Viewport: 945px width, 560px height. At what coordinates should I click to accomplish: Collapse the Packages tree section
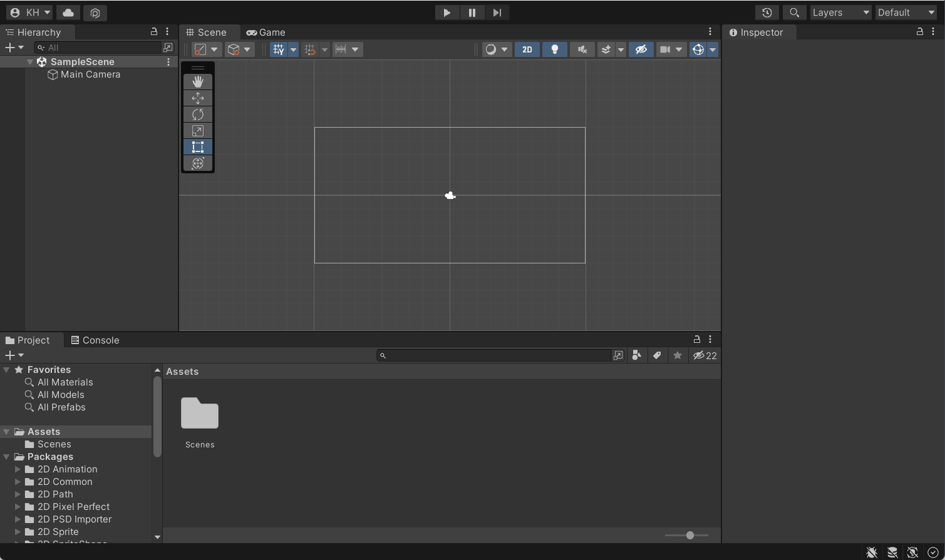(6, 457)
